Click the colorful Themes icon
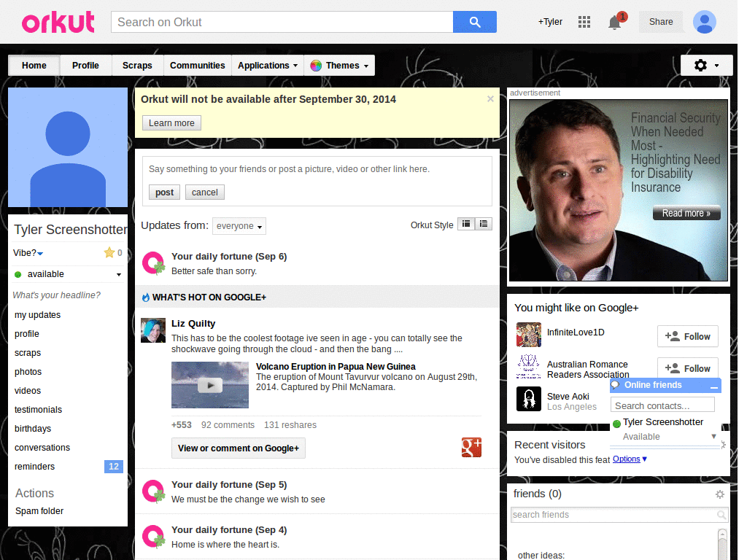747x560 pixels. click(x=316, y=66)
